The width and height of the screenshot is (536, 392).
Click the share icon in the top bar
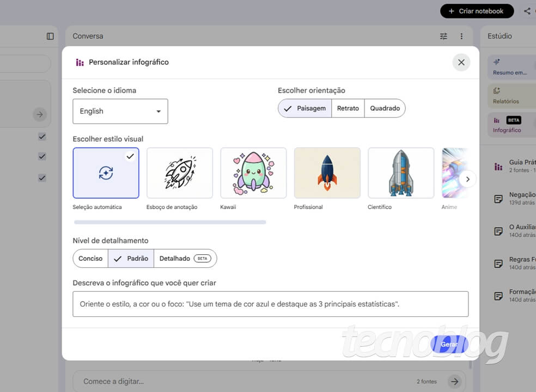point(527,11)
